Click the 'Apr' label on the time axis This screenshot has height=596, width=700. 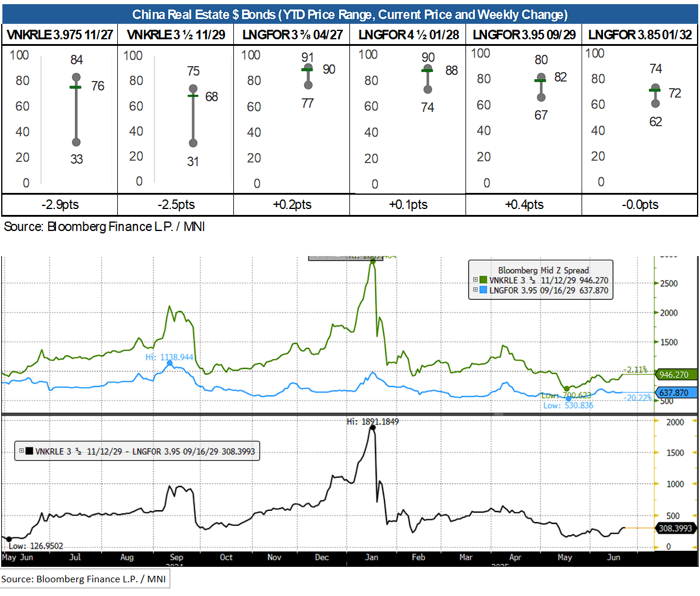pyautogui.click(x=515, y=557)
